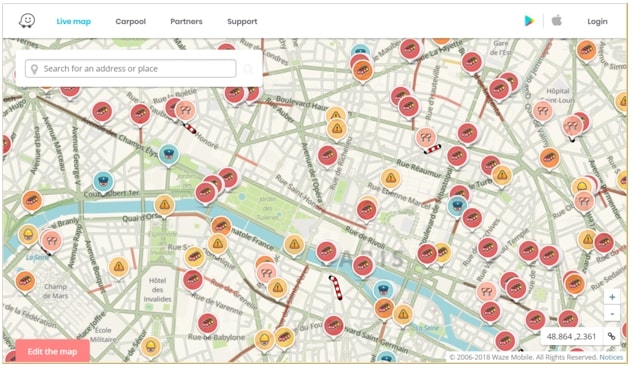Viewport: 634px width, 368px height.
Task: Click the Waze logo icon
Action: click(x=27, y=21)
